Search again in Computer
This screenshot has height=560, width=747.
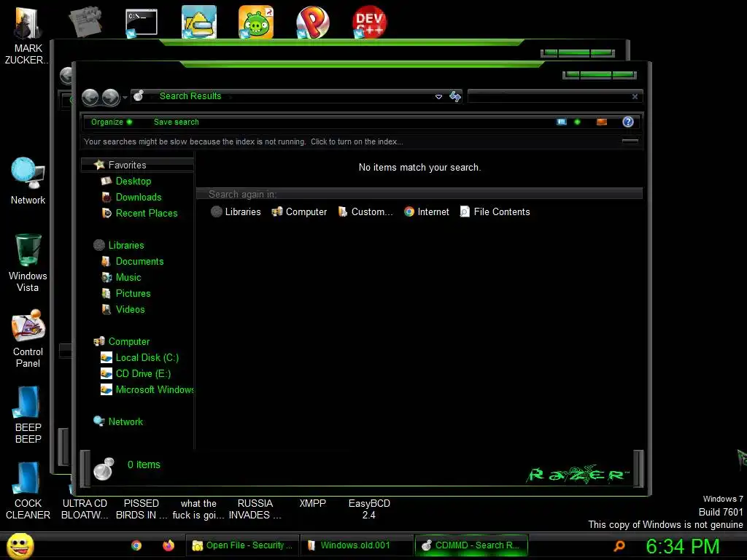click(299, 212)
